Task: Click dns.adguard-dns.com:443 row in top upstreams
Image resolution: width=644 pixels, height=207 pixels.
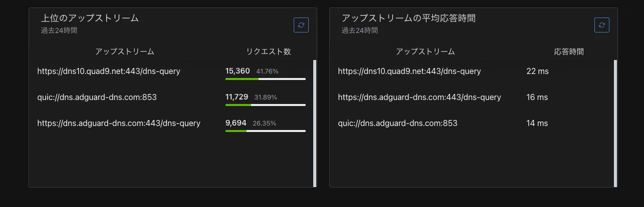Action: click(x=119, y=123)
